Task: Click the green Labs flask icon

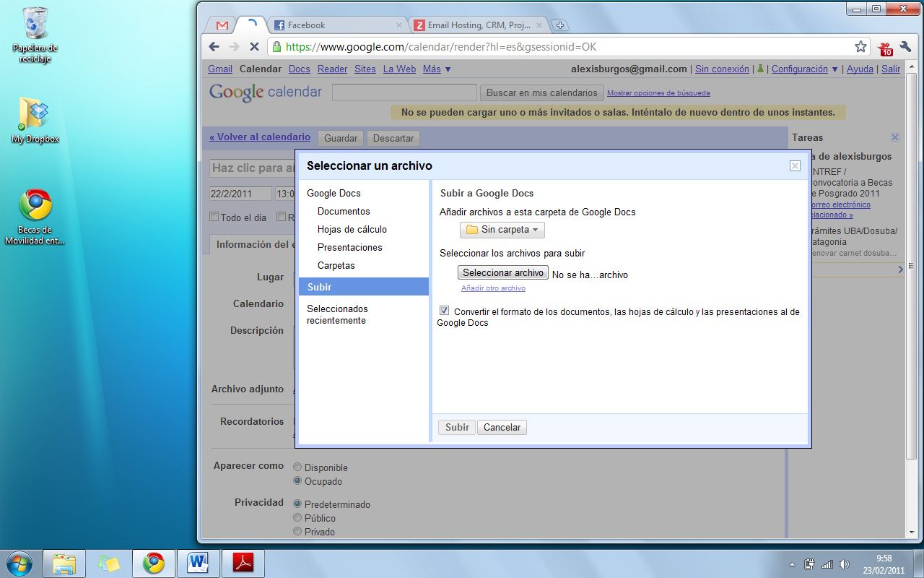Action: (760, 69)
